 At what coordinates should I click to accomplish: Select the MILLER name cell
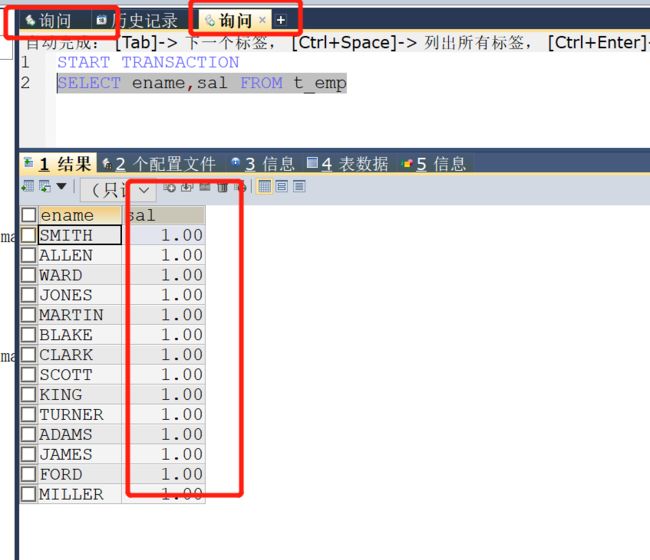click(80, 494)
